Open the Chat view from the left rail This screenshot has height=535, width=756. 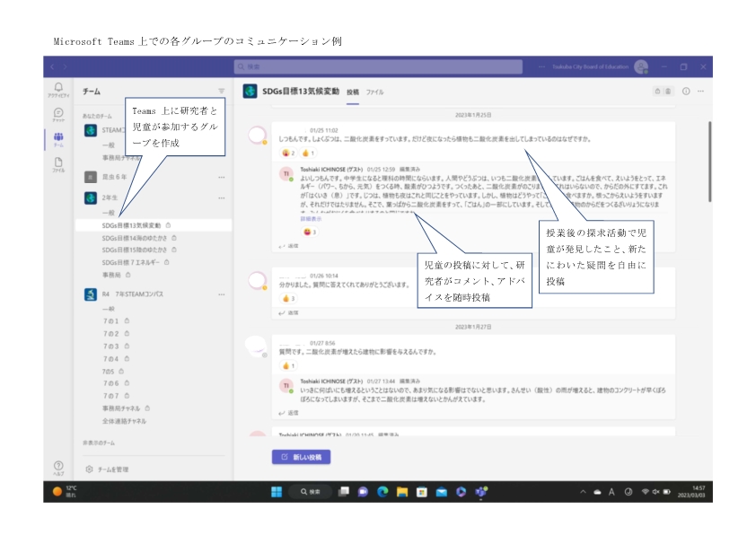[x=58, y=115]
